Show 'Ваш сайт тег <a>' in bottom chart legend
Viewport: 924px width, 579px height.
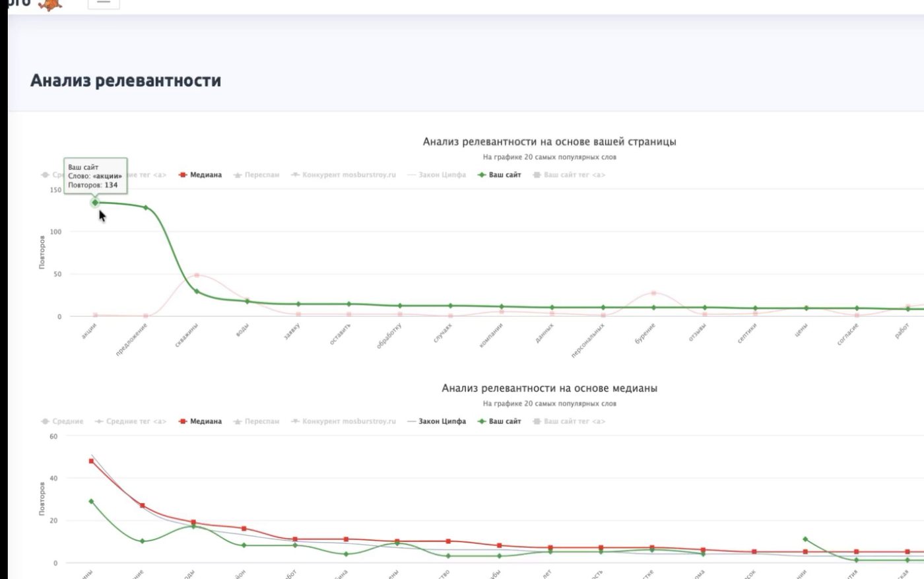[569, 421]
